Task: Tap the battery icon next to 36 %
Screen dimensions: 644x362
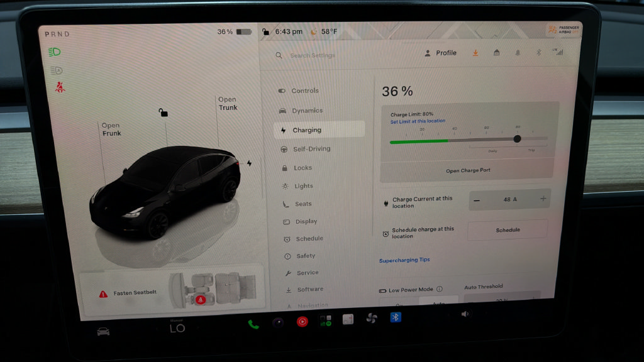Action: 243,31
